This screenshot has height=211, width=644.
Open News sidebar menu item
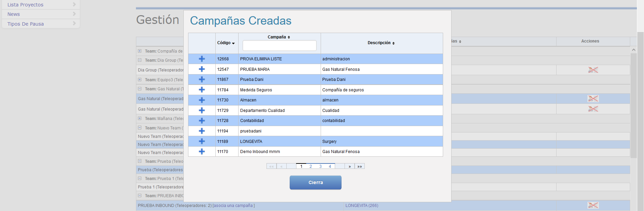41,14
